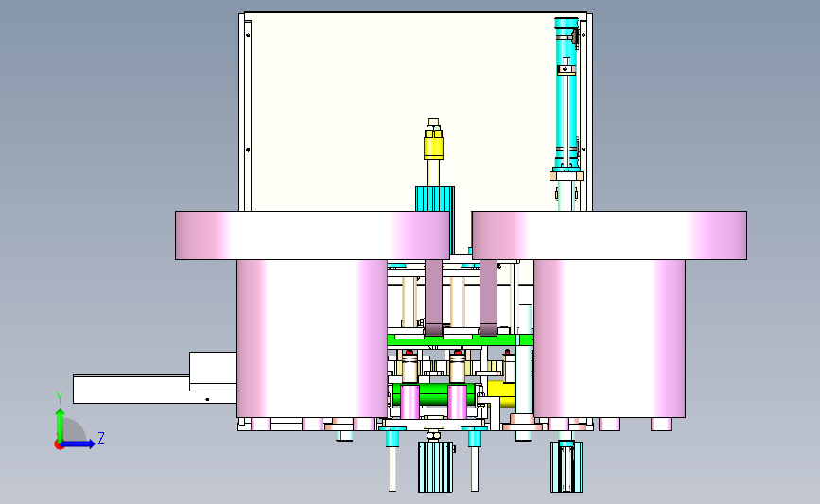This screenshot has height=504, width=820.
Task: Select the teal ribbed block below the yellow sensor
Action: point(434,199)
